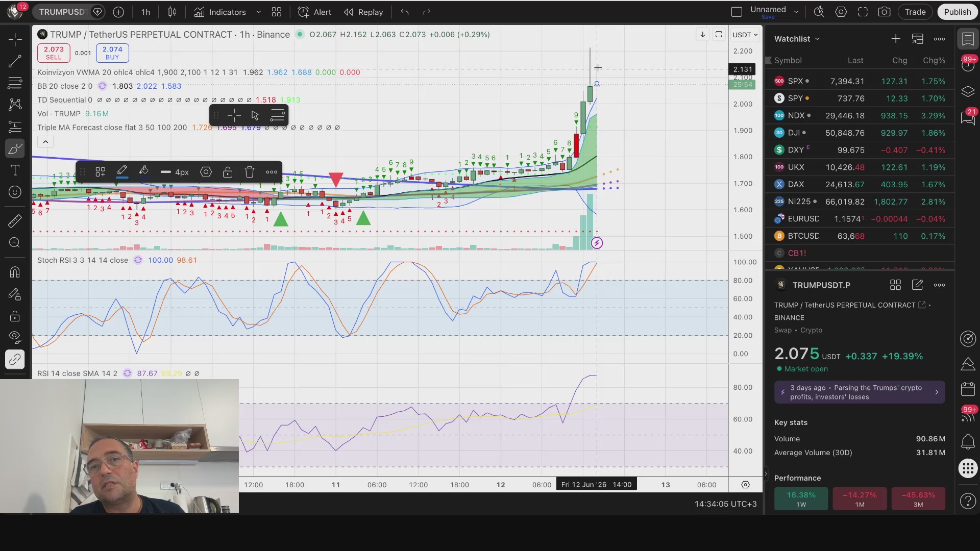Add symbol to watchlist plus icon
Viewport: 980px width, 551px height.
coord(895,39)
